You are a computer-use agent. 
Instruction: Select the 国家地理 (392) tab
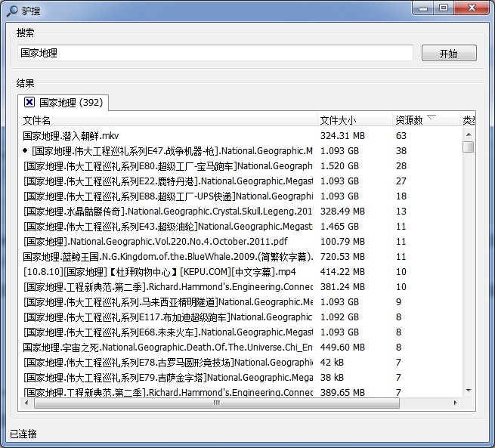click(63, 103)
